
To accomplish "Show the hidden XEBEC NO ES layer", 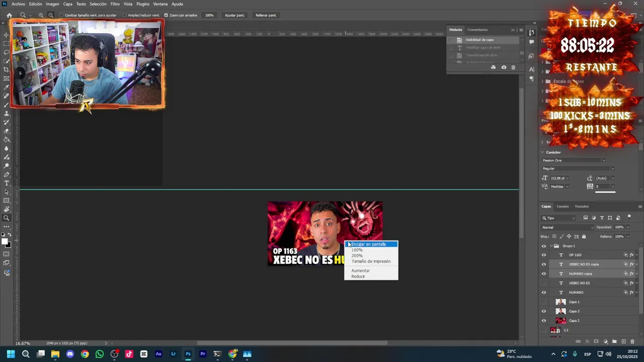I will click(x=543, y=283).
